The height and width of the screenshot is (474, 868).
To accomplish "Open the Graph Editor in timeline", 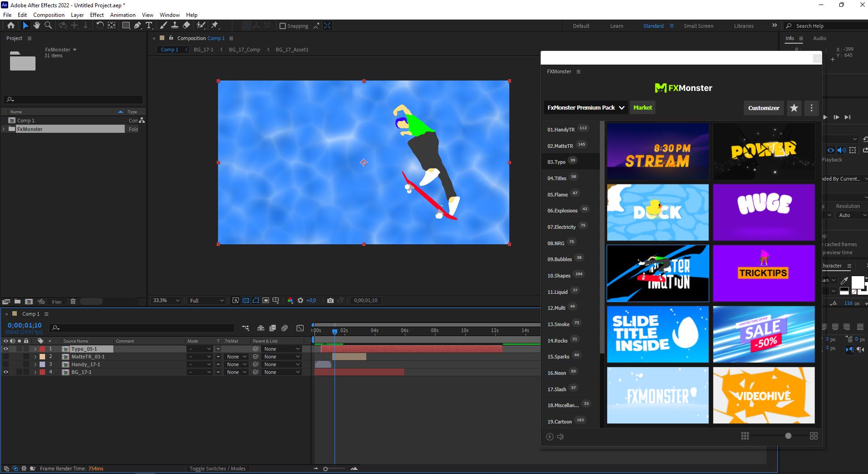I will 300,328.
